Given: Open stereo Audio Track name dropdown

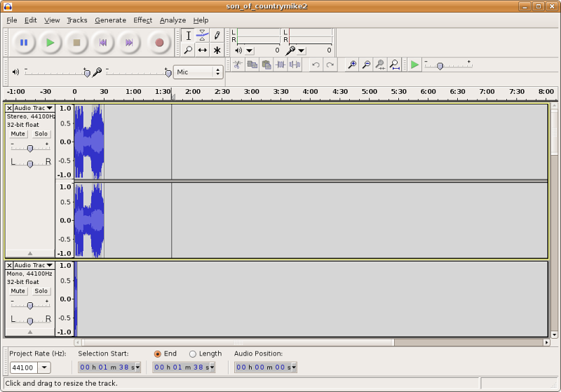Looking at the screenshot, I should click(x=34, y=108).
